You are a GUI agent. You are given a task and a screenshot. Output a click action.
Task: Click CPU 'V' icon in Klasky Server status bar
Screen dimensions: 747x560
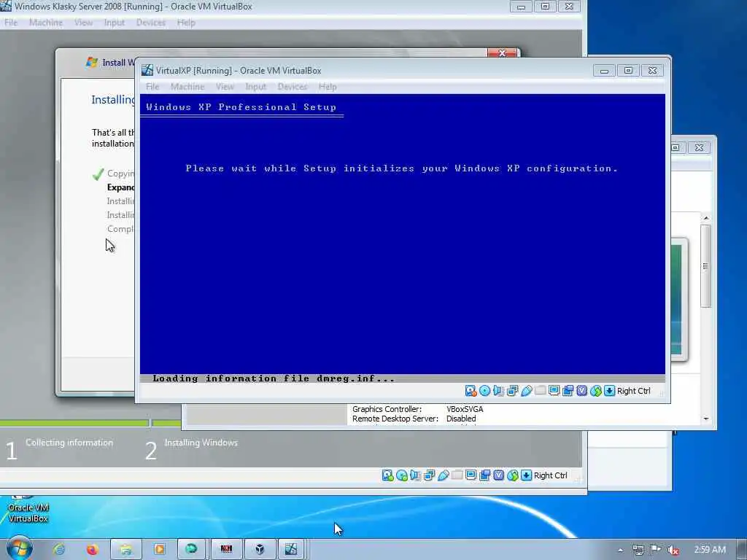click(498, 475)
